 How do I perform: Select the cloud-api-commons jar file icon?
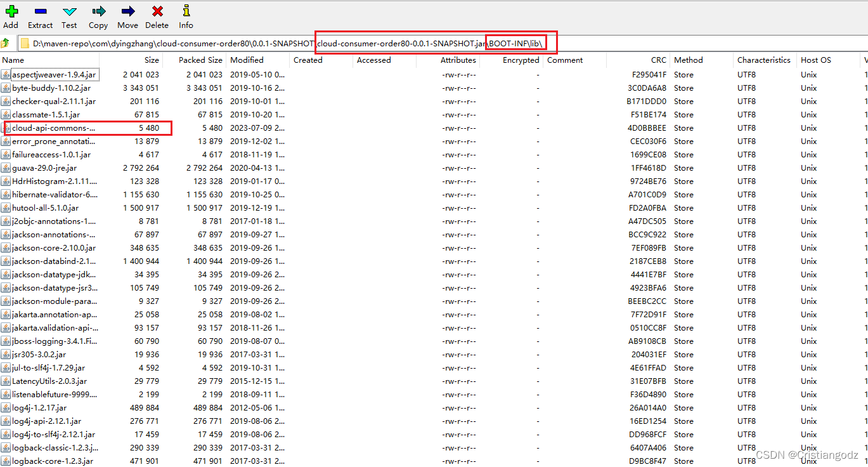tap(6, 128)
